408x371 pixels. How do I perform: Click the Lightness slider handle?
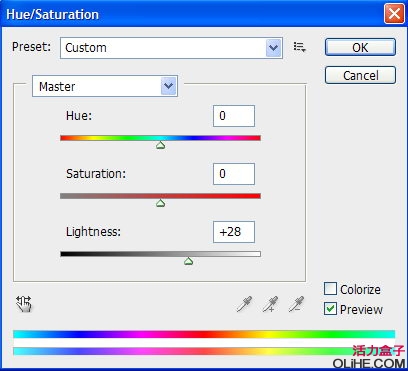189,261
